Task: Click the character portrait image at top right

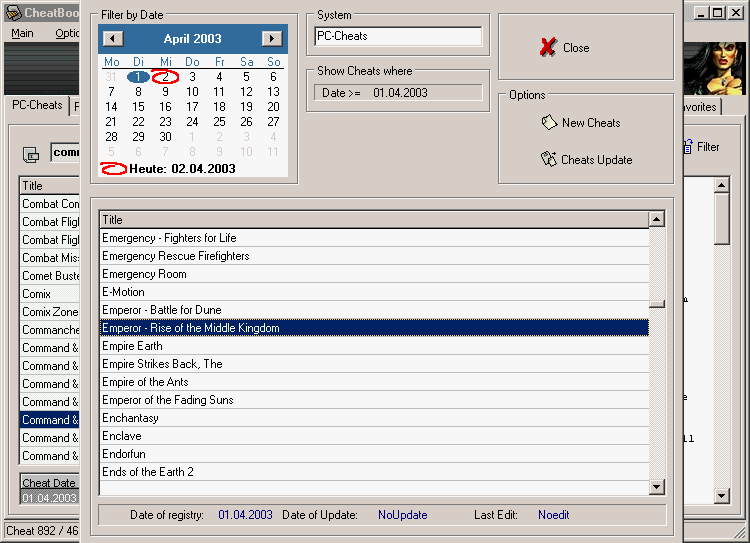Action: coord(713,68)
